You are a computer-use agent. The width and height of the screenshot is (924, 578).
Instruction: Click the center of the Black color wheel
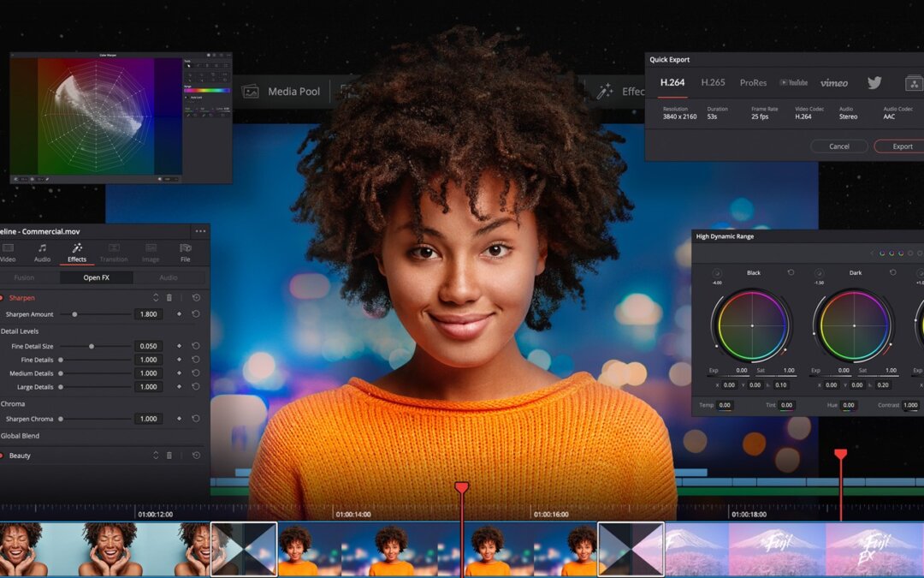click(x=752, y=325)
